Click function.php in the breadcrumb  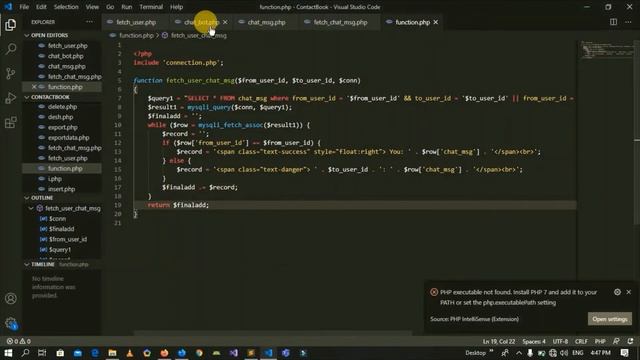(x=136, y=36)
